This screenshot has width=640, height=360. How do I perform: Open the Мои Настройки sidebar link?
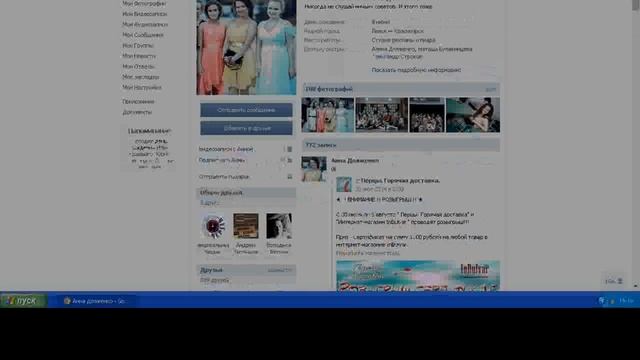point(142,87)
